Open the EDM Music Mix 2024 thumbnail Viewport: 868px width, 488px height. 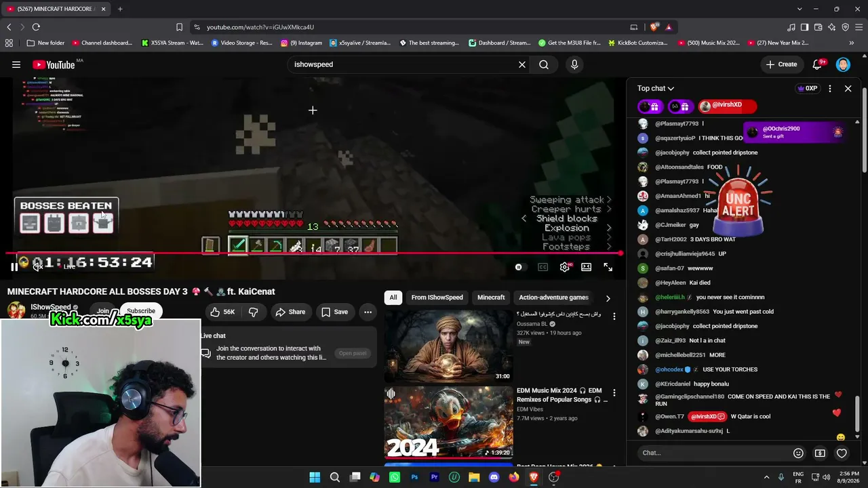pos(448,422)
